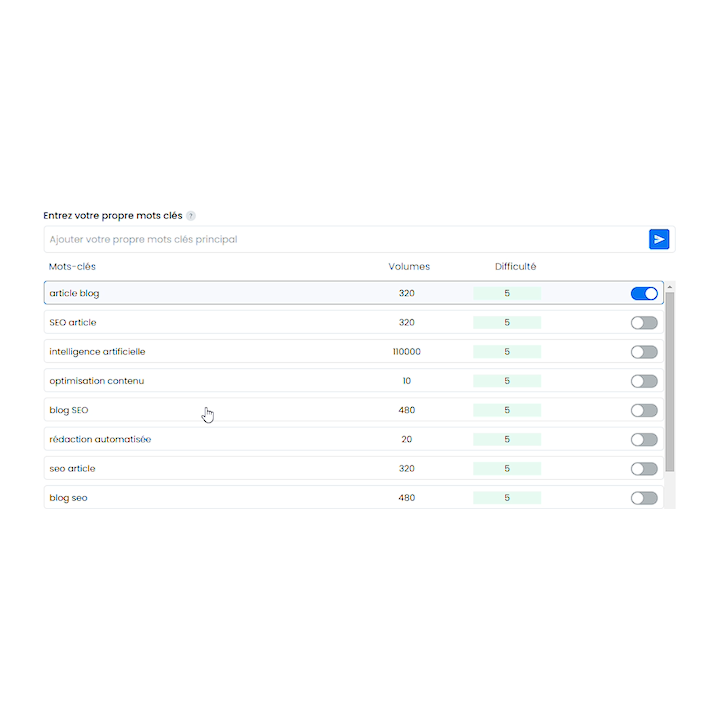Click the Mots-clés column header

(72, 267)
